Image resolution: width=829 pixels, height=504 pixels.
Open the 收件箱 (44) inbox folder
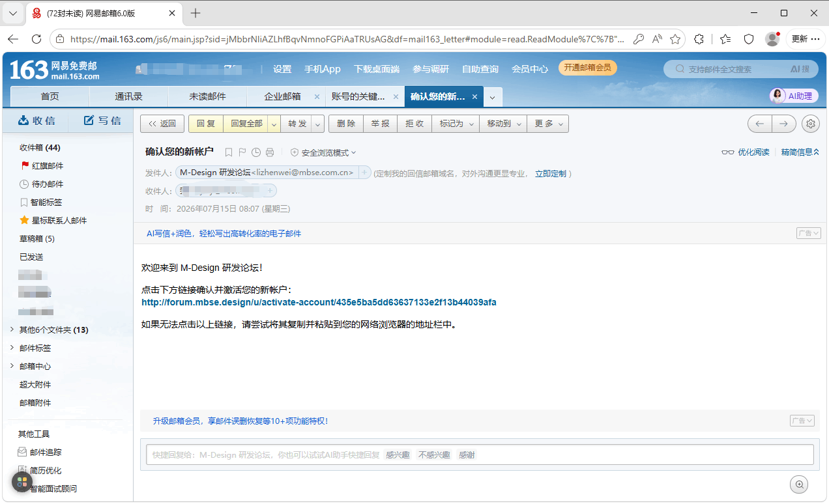pyautogui.click(x=40, y=148)
